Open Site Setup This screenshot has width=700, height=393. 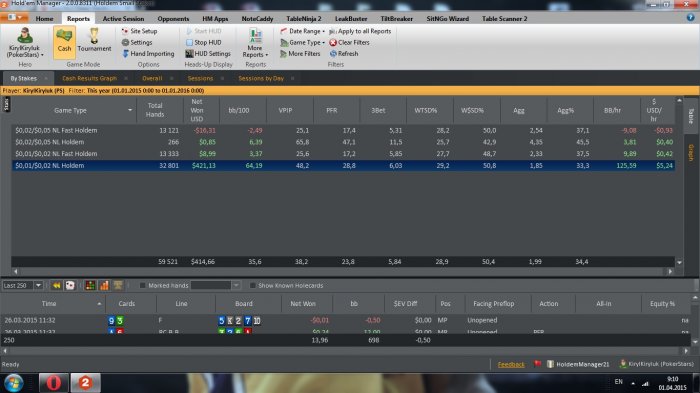click(139, 31)
